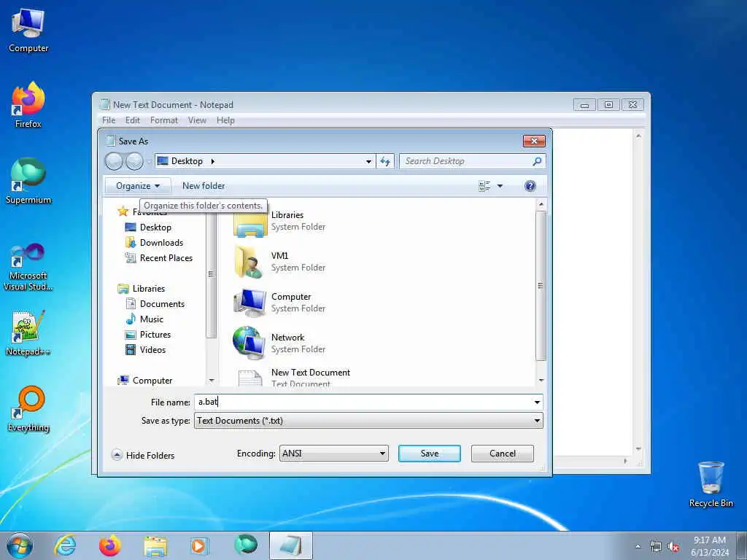Image resolution: width=747 pixels, height=560 pixels.
Task: Click the Save button
Action: (x=429, y=454)
